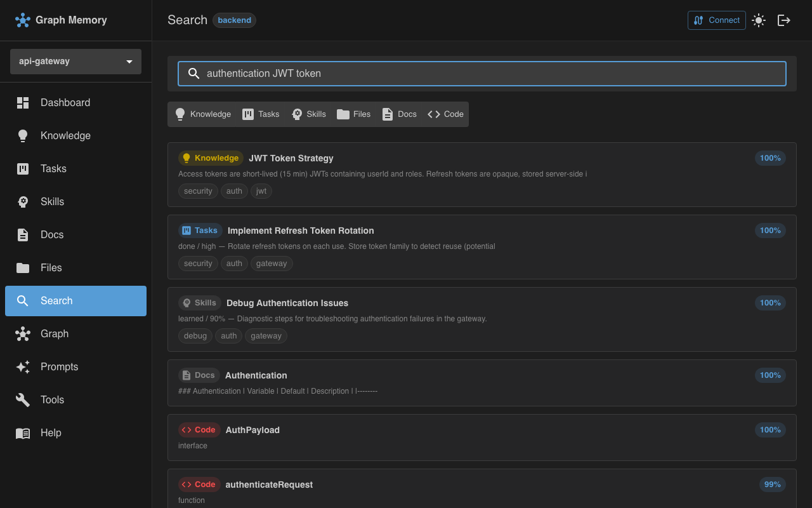The height and width of the screenshot is (508, 812).
Task: Toggle the Code result filter
Action: (x=445, y=114)
